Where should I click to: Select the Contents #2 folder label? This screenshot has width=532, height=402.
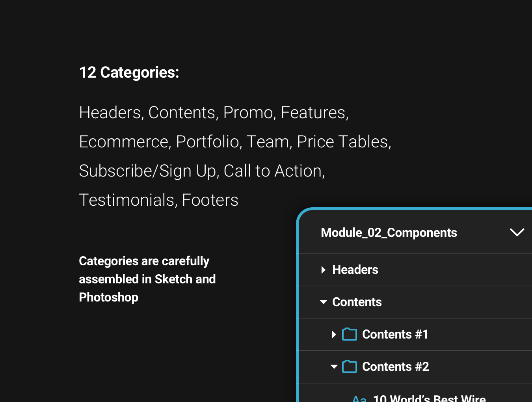click(395, 367)
